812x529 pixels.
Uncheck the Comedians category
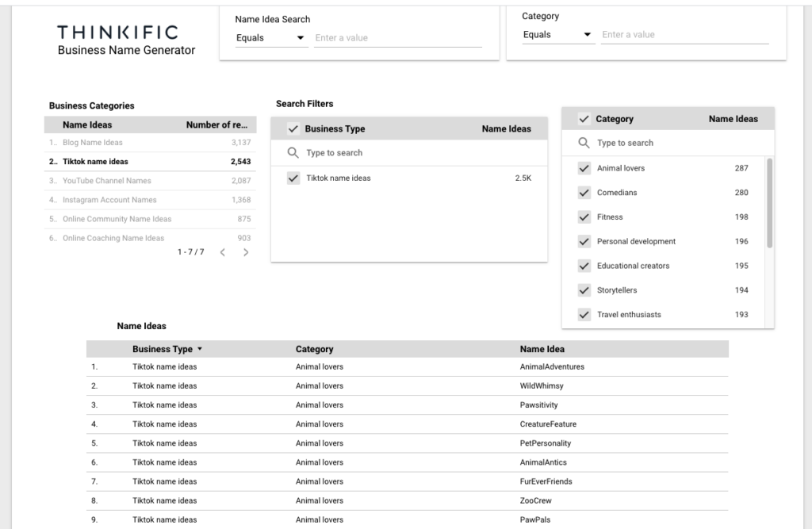(584, 193)
